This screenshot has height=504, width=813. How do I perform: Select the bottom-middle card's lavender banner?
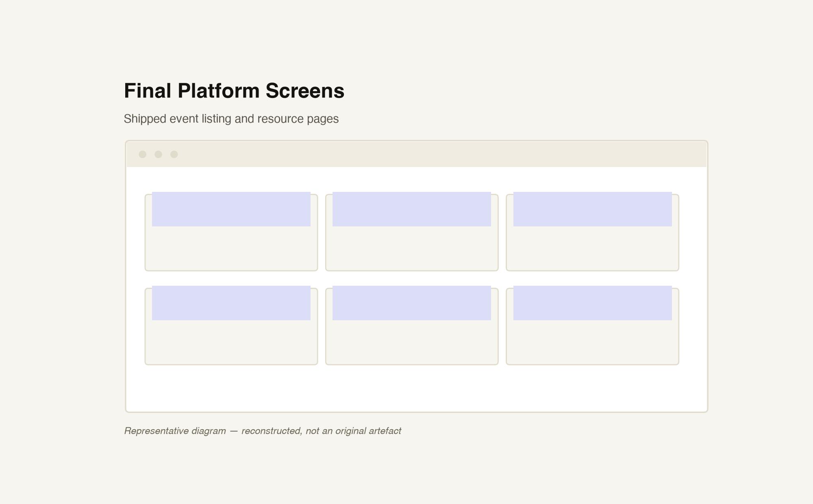(x=412, y=303)
